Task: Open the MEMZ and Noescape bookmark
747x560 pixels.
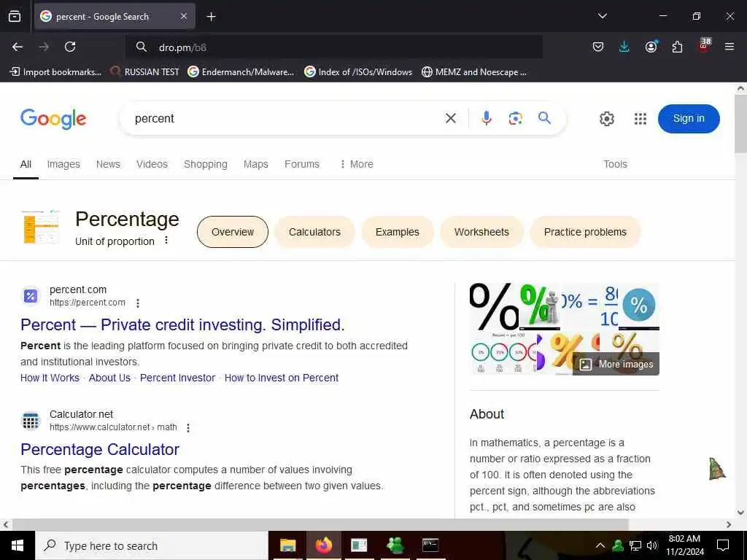Action: [x=474, y=72]
